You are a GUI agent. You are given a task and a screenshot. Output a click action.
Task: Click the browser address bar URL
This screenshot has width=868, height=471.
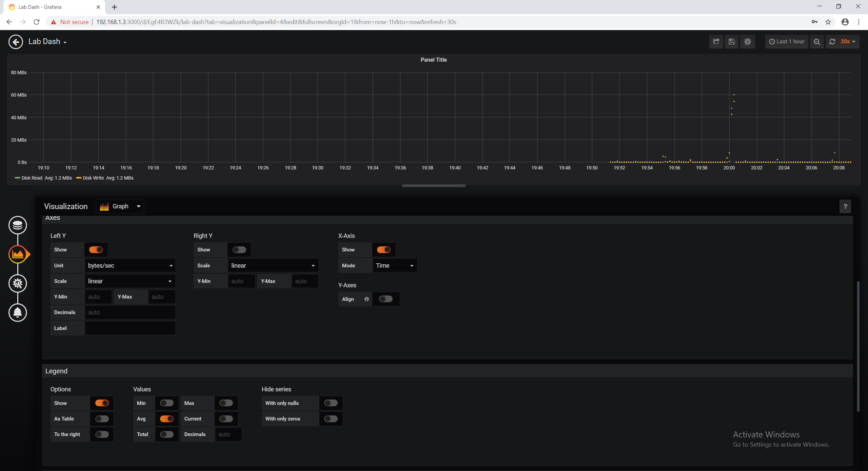point(276,22)
